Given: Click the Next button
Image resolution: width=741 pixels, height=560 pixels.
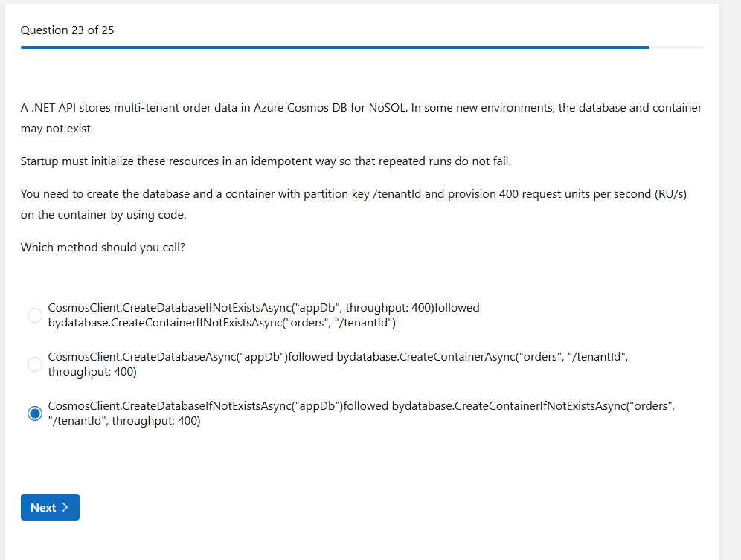Looking at the screenshot, I should [50, 507].
